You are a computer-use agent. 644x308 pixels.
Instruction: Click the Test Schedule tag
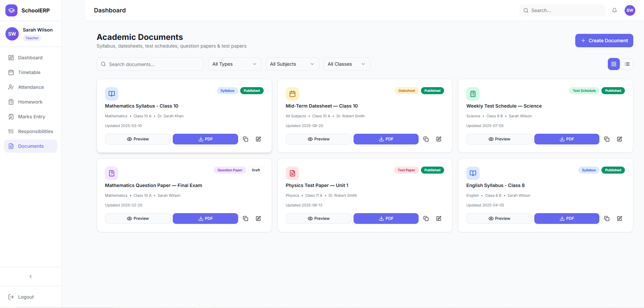[x=584, y=91]
